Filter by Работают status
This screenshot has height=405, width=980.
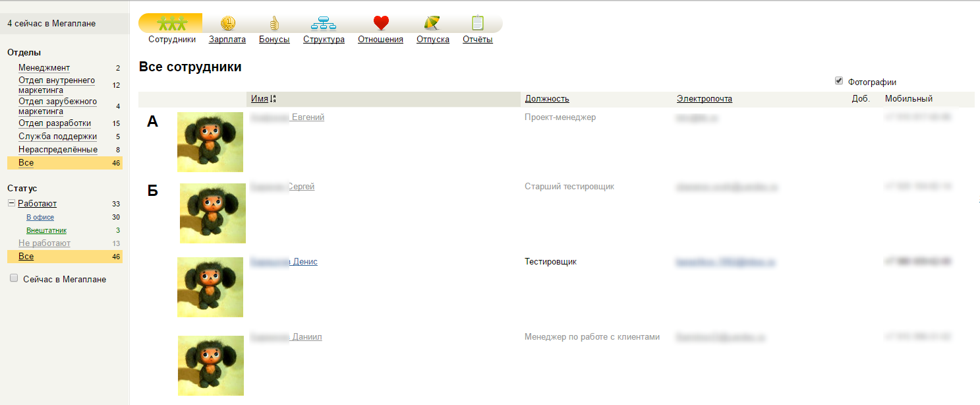[x=37, y=204]
